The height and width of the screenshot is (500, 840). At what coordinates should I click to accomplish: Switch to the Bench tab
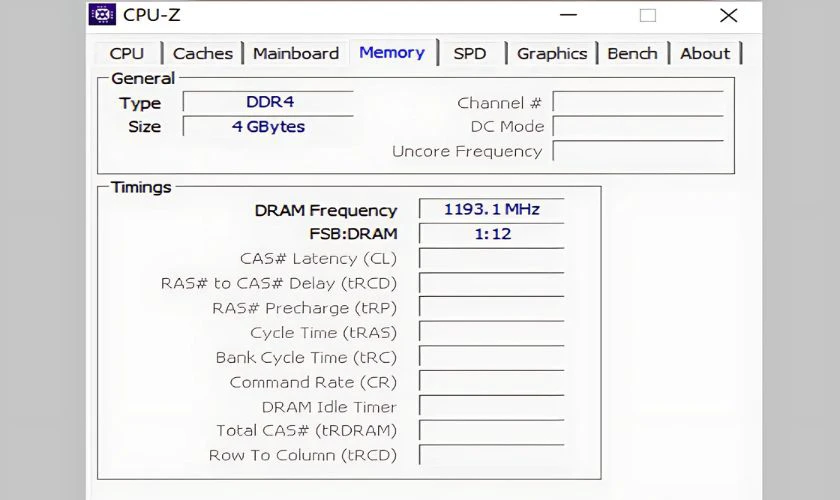[x=632, y=54]
